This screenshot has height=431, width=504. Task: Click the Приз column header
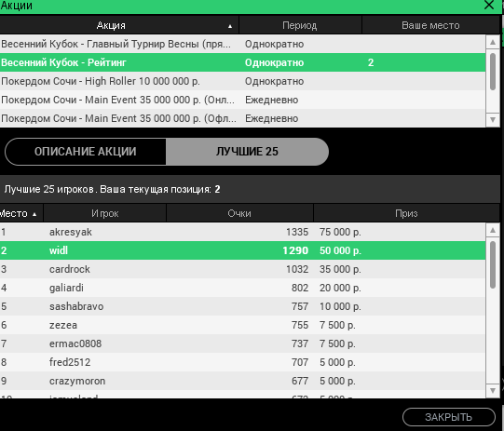click(x=406, y=213)
